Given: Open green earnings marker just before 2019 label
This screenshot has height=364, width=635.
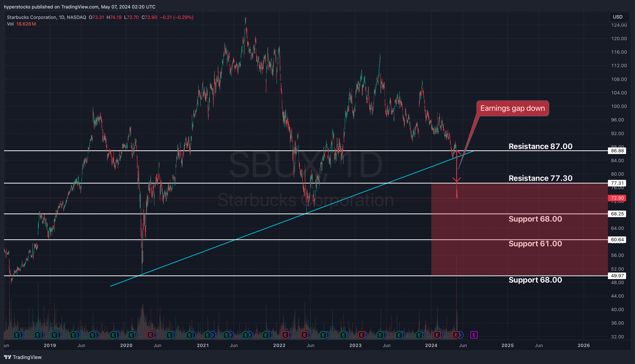Looking at the screenshot, I should [38, 335].
